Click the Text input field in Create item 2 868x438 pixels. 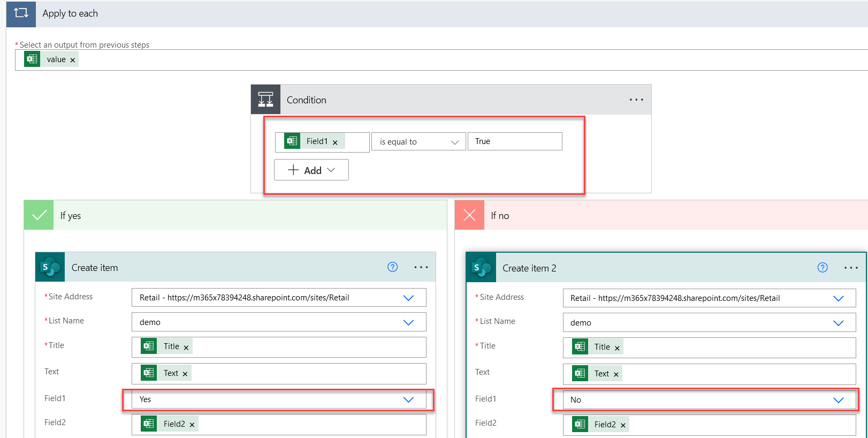coord(710,373)
